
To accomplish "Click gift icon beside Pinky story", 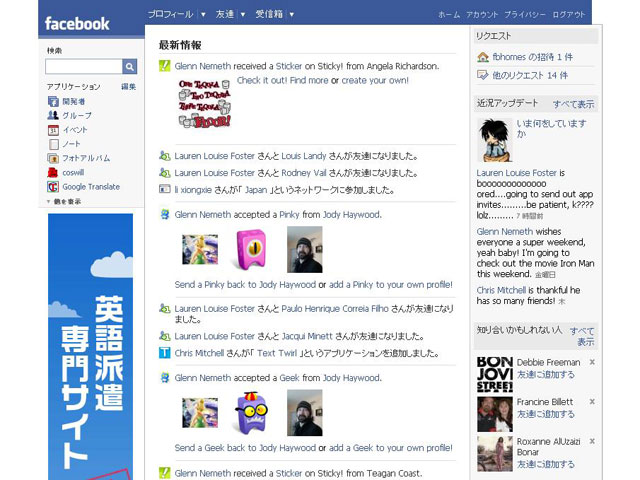I will [164, 214].
